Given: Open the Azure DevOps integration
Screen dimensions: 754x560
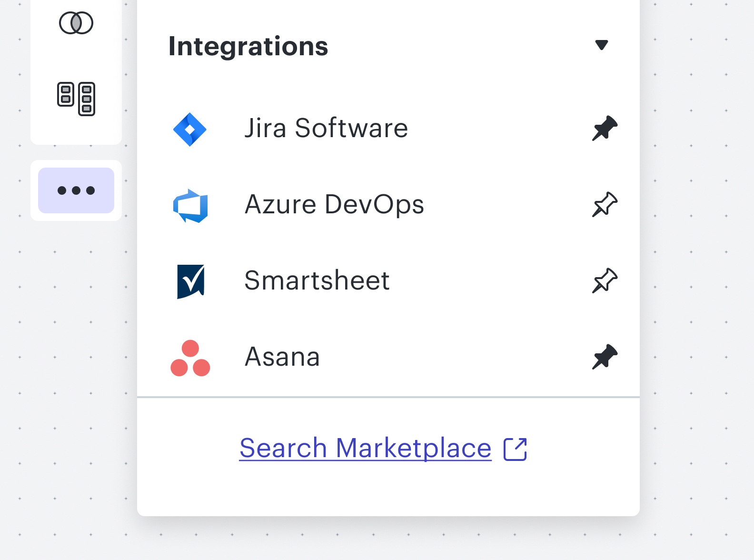Looking at the screenshot, I should (x=334, y=205).
